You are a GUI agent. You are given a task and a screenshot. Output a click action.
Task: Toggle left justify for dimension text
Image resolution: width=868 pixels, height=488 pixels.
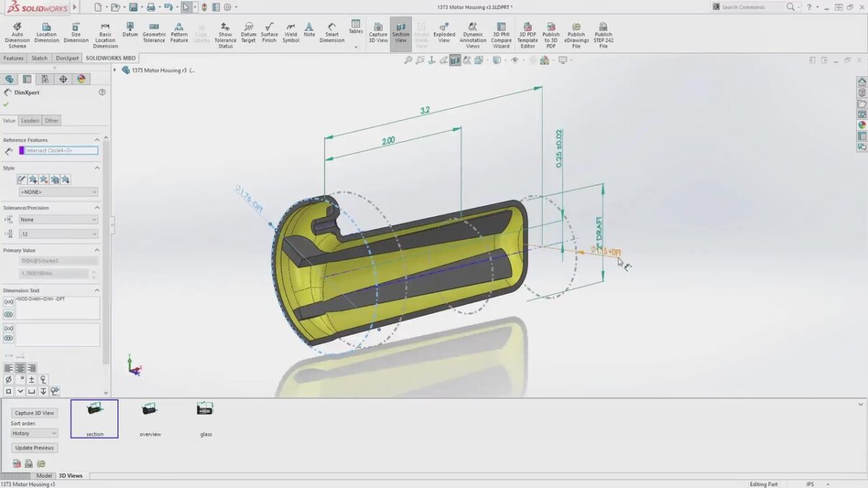9,369
